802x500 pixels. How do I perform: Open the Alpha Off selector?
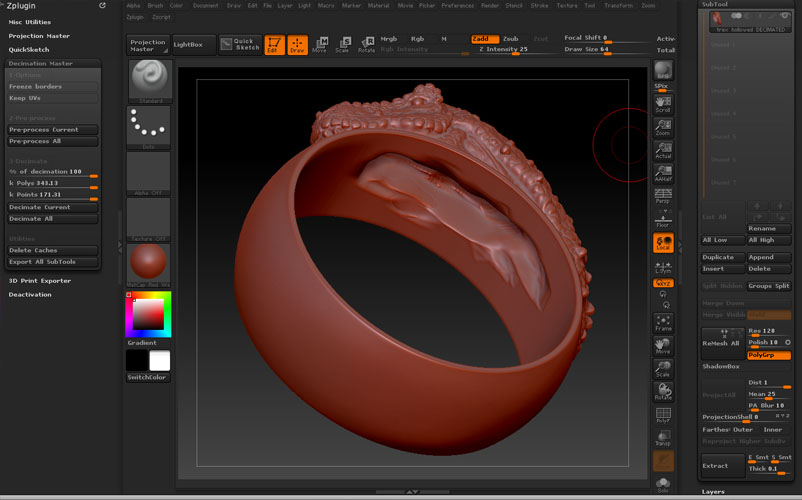coord(148,173)
